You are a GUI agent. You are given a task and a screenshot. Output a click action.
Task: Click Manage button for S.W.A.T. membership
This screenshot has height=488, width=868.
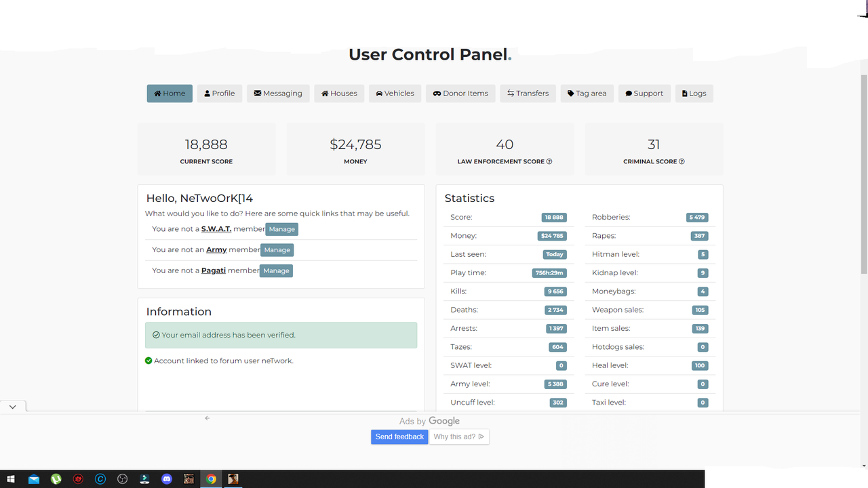pos(281,229)
